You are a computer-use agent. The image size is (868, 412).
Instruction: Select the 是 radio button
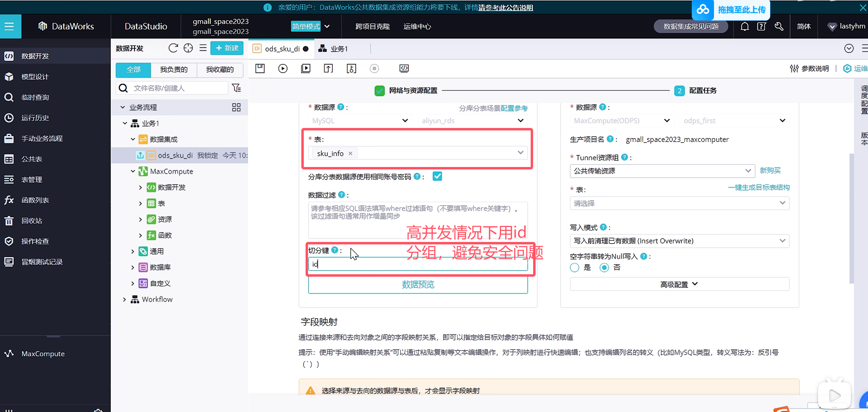click(x=575, y=268)
